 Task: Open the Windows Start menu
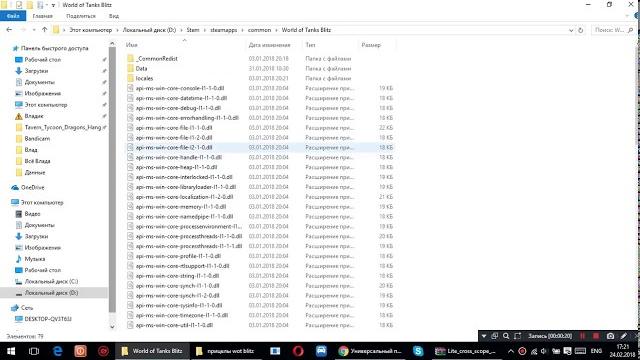[x=11, y=351]
